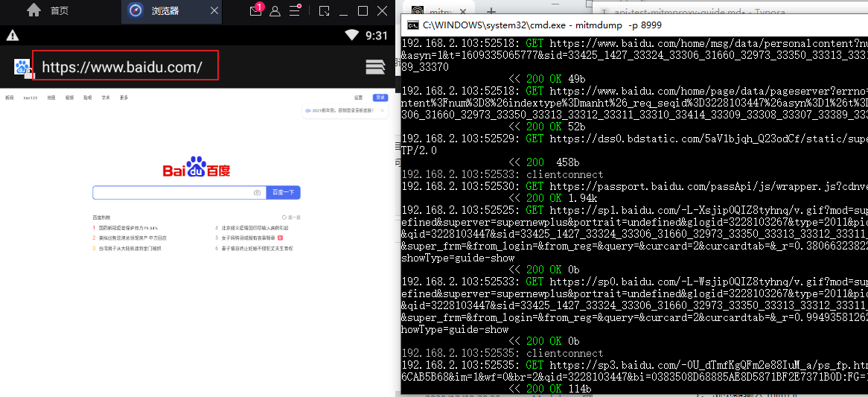Open the 新闻 link on Baidu
The width and height of the screenshot is (868, 397).
click(x=9, y=98)
